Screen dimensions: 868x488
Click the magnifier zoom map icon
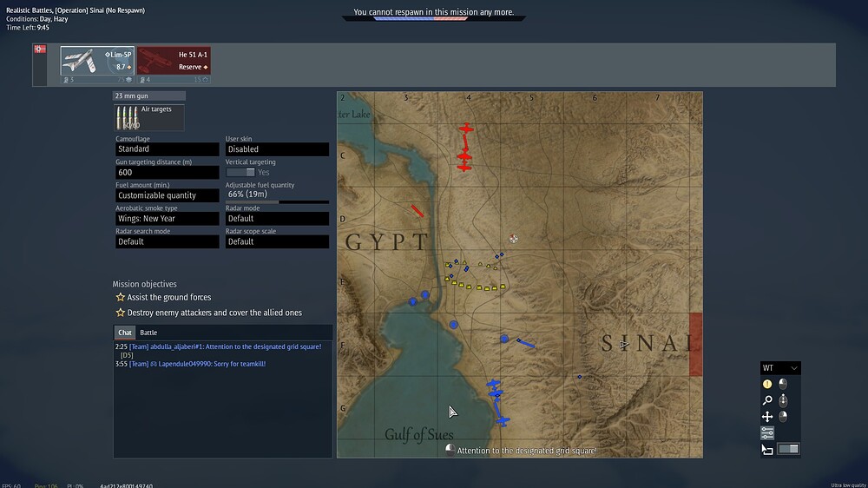[767, 400]
